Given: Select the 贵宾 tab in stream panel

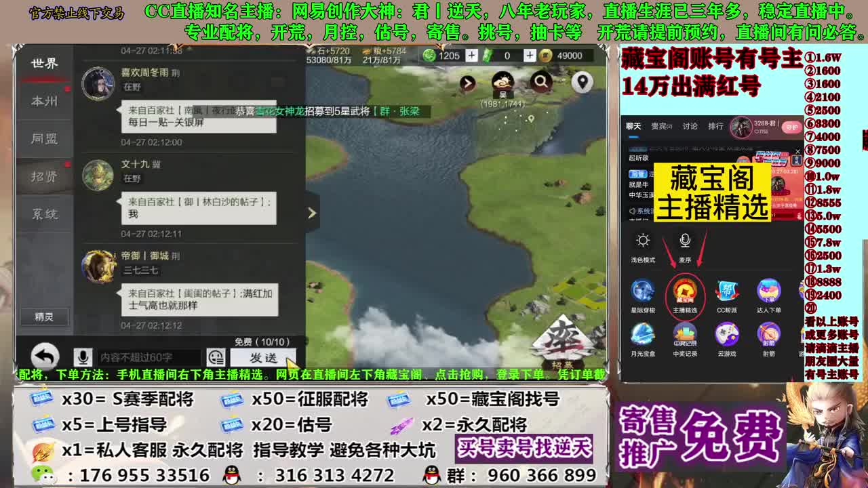Looking at the screenshot, I should [660, 126].
